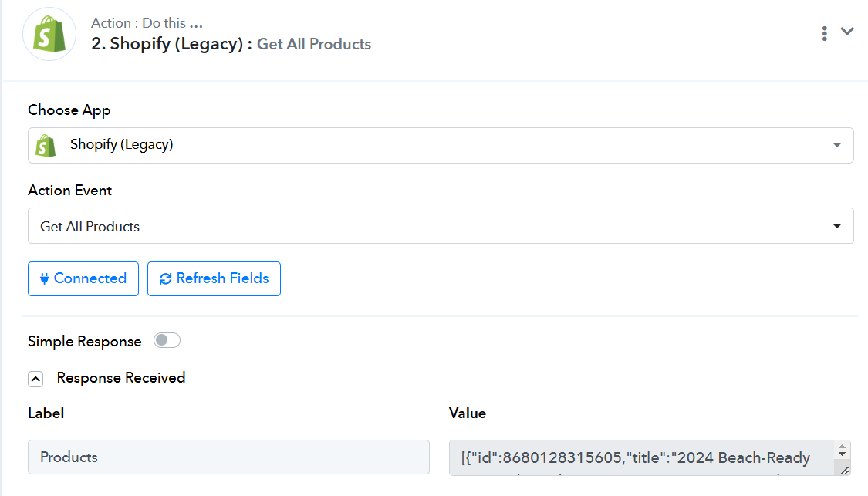Click the small Shopify icon in Choose App field
Screen dimensions: 868x496
click(46, 145)
